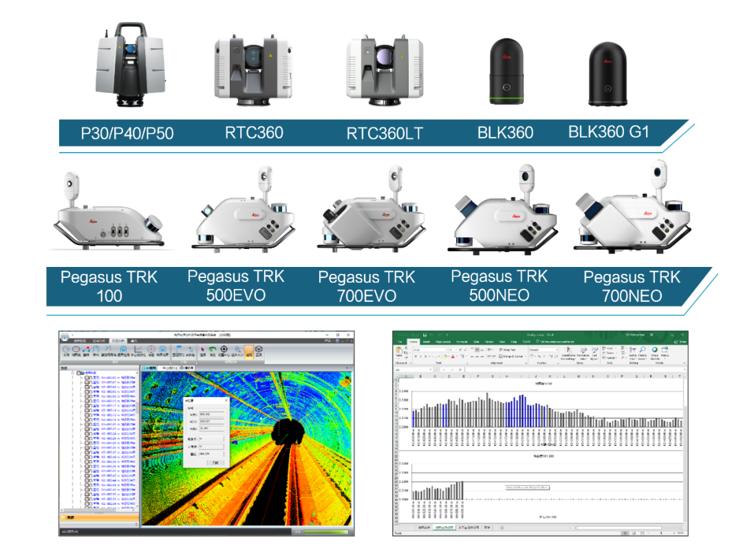Select the green active second sheet tab
This screenshot has height=560, width=743.
tap(444, 527)
